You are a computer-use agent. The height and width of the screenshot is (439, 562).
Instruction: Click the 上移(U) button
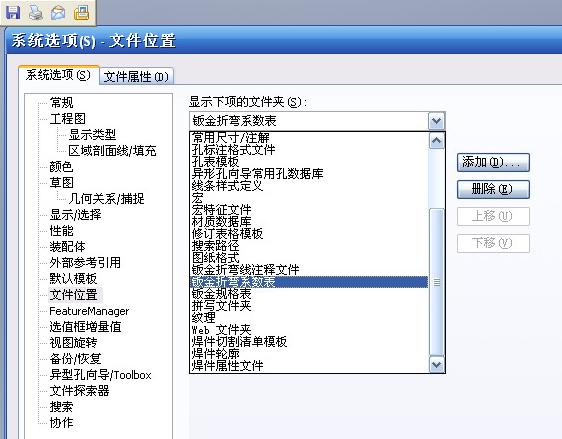coord(493,216)
